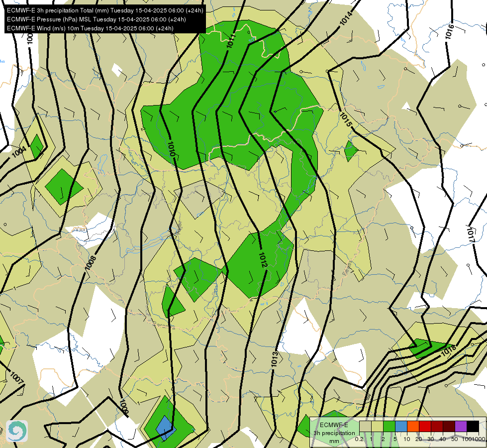Click the 1007 isobar label

coord(17,378)
